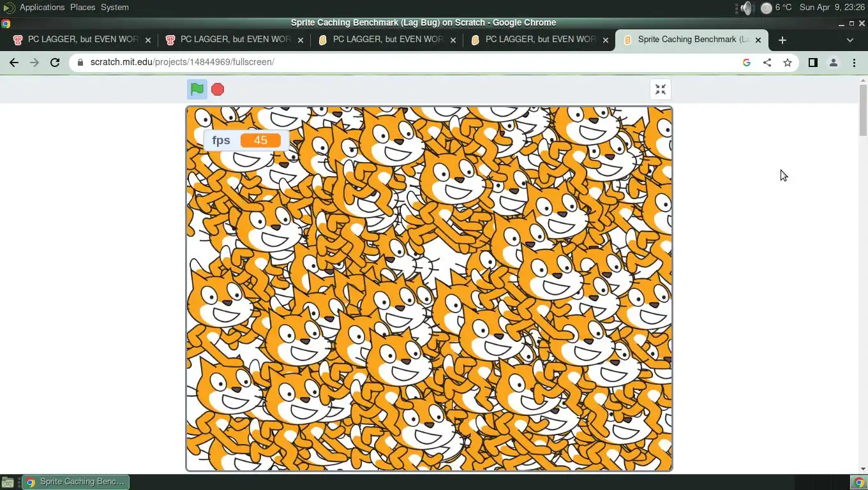The width and height of the screenshot is (868, 490).
Task: Open the Chrome three-dot menu
Action: tap(854, 63)
